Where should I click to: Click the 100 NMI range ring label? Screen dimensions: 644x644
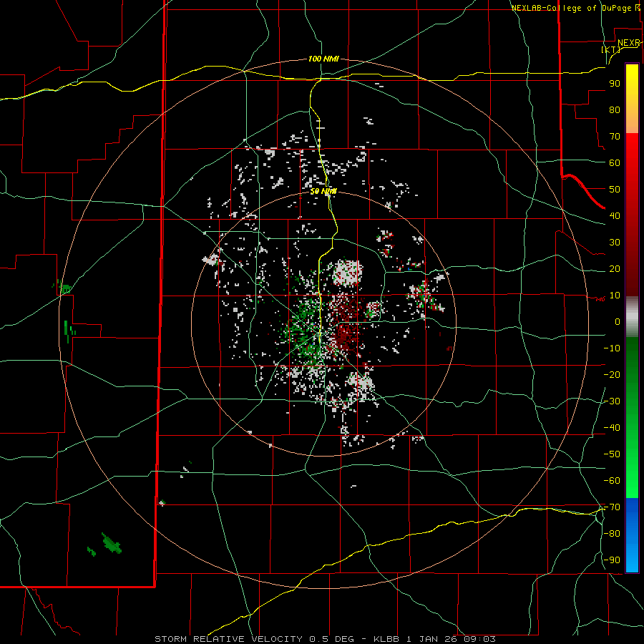(x=323, y=59)
